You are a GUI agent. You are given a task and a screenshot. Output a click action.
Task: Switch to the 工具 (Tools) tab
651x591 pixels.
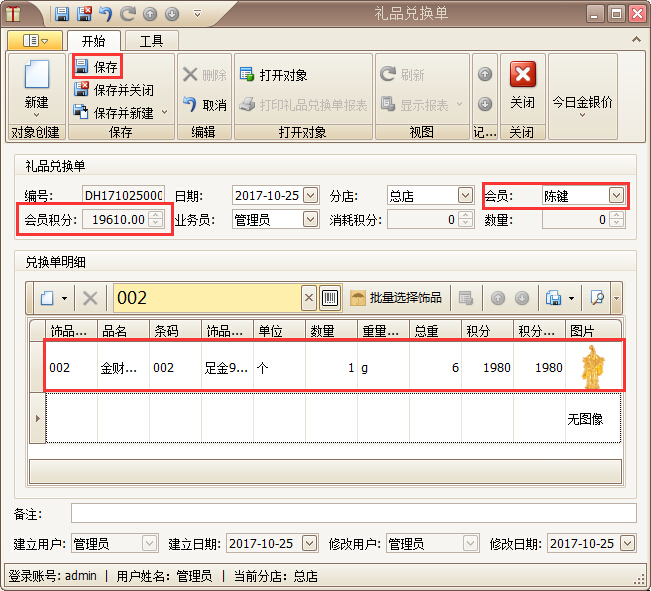(152, 41)
